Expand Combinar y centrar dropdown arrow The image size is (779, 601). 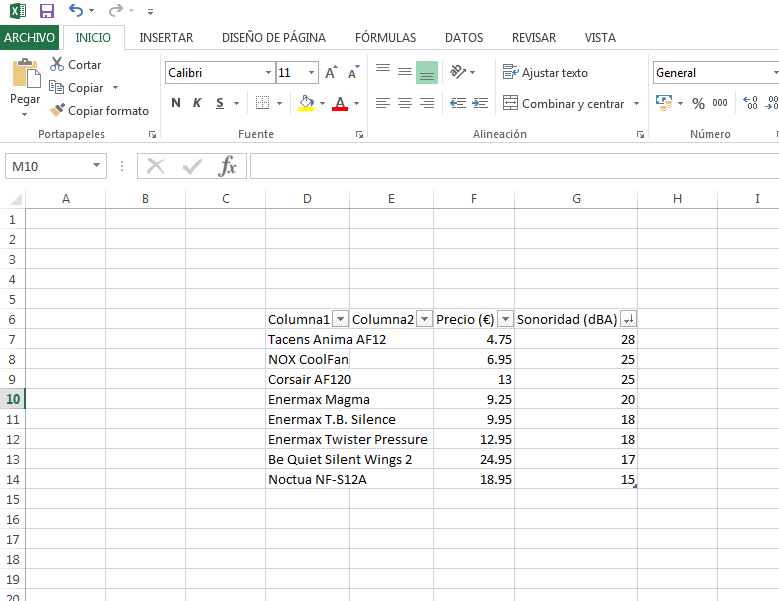(636, 103)
